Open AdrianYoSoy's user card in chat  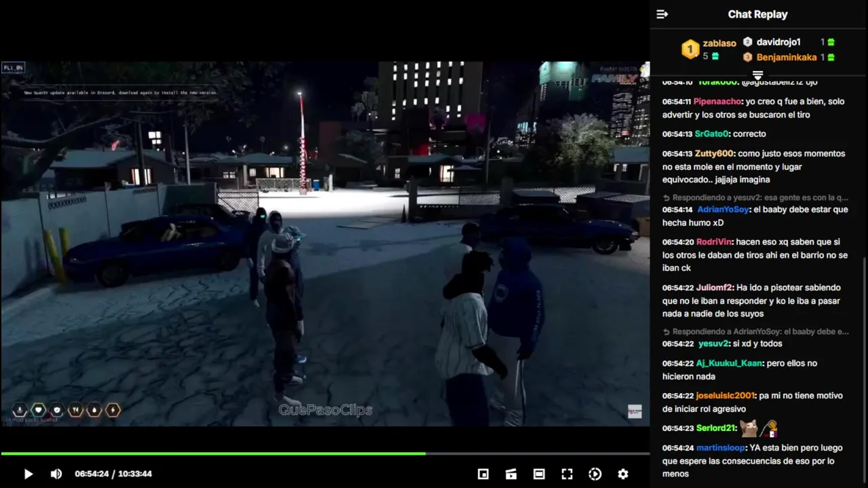(723, 210)
